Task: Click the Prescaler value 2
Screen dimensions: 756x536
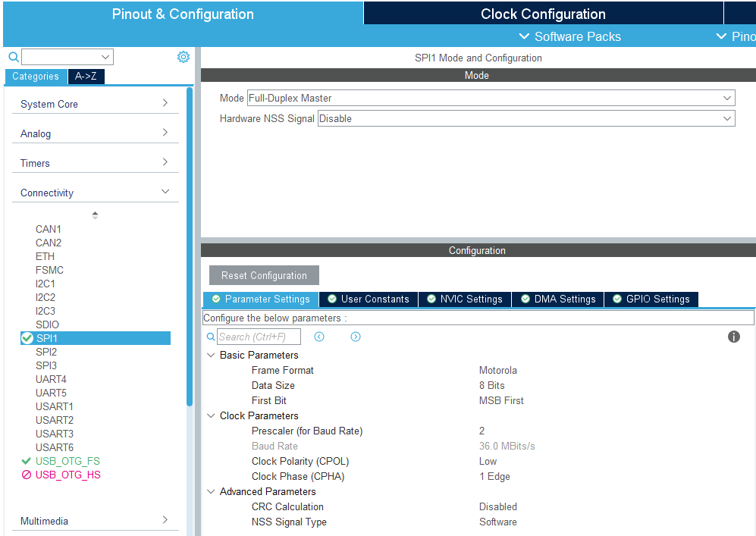Action: pyautogui.click(x=482, y=431)
